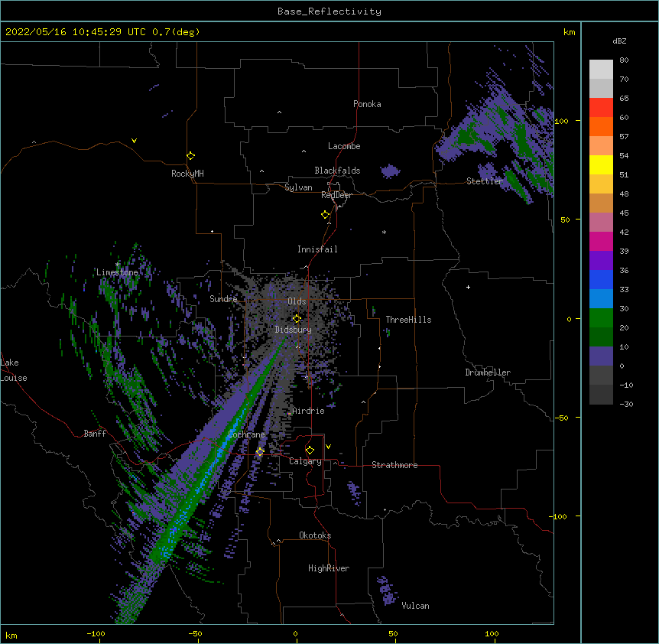Select the Airdrie label
The width and height of the screenshot is (659, 644).
[x=309, y=411]
